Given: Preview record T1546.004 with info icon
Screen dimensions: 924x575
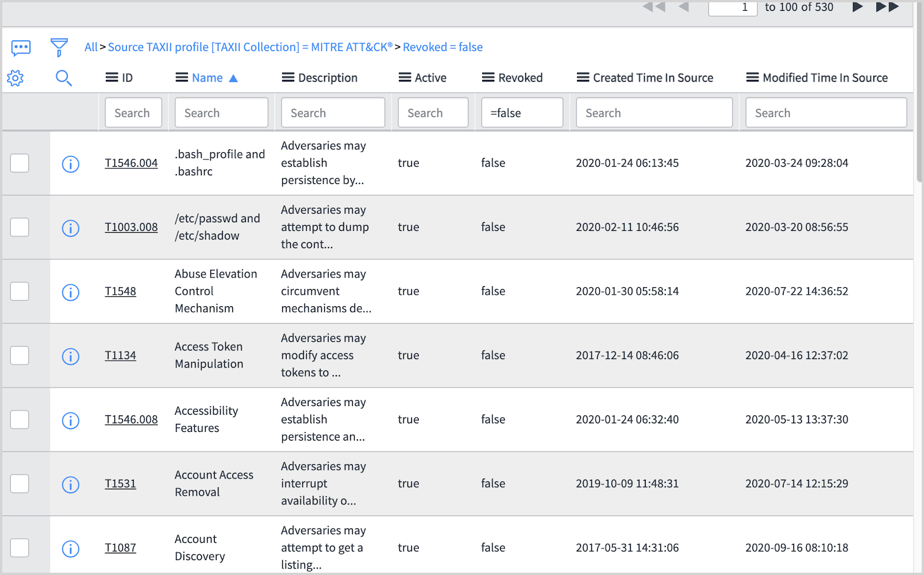Looking at the screenshot, I should click(71, 164).
